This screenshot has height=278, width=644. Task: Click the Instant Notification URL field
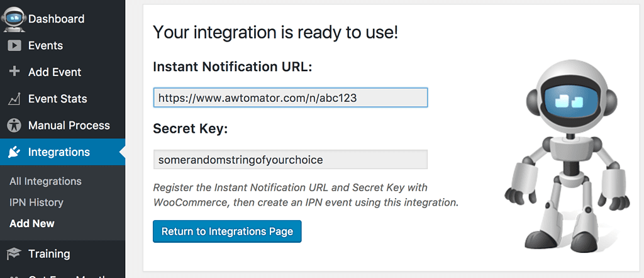tap(291, 97)
